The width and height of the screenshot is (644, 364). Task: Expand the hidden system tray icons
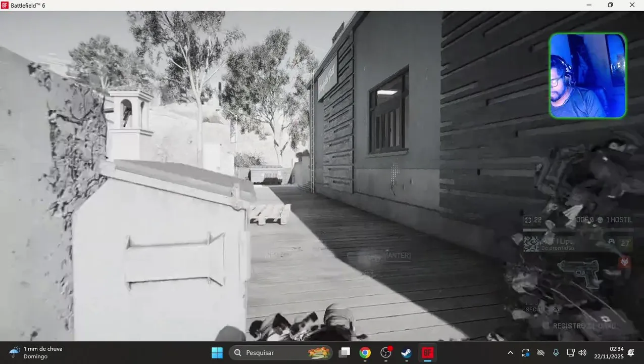510,353
